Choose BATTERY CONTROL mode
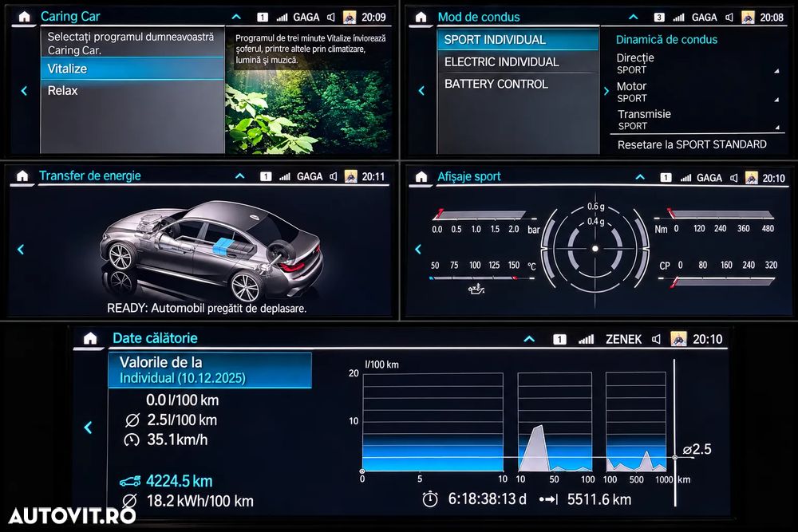The image size is (798, 532). pos(518,84)
